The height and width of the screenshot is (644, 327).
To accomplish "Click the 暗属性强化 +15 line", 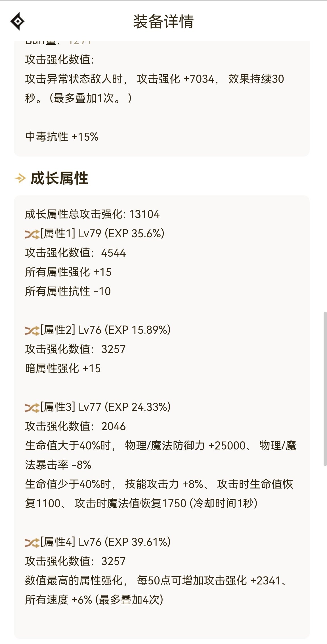I will 63,369.
